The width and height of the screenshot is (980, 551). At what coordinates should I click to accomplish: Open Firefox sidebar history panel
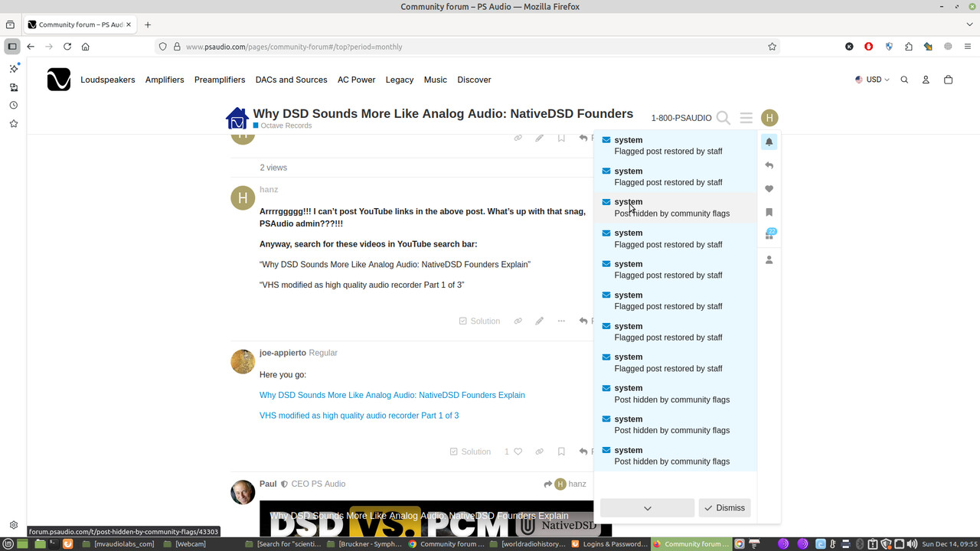coord(13,106)
